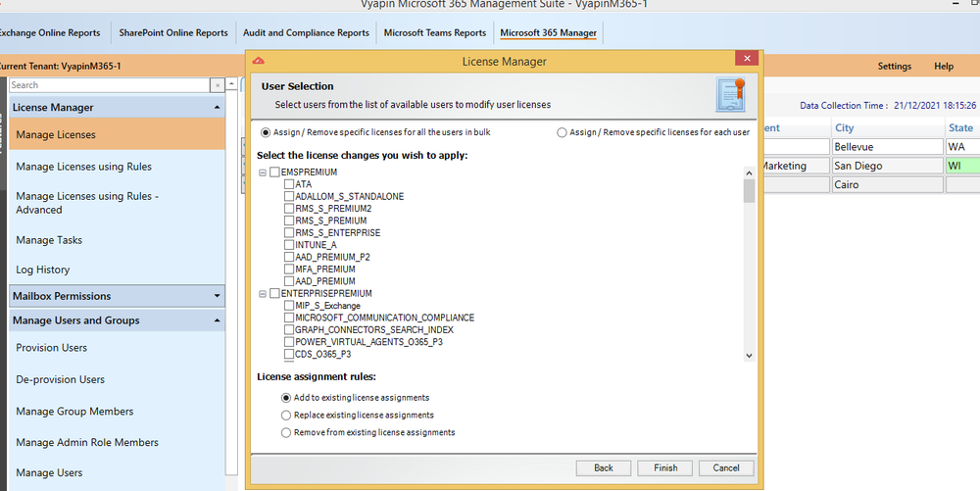Choose Add to existing license assignments
The height and width of the screenshot is (491, 980).
point(285,398)
